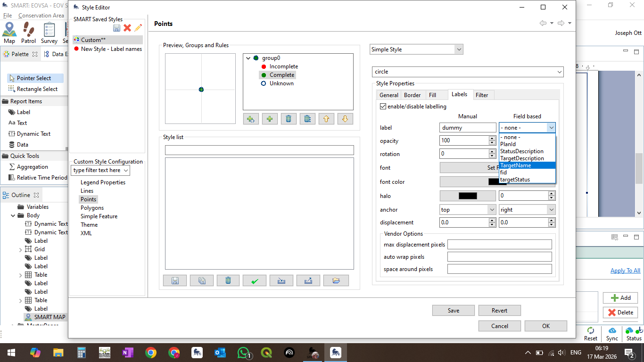Click the red X delete saved style icon
This screenshot has width=644, height=362.
(127, 28)
